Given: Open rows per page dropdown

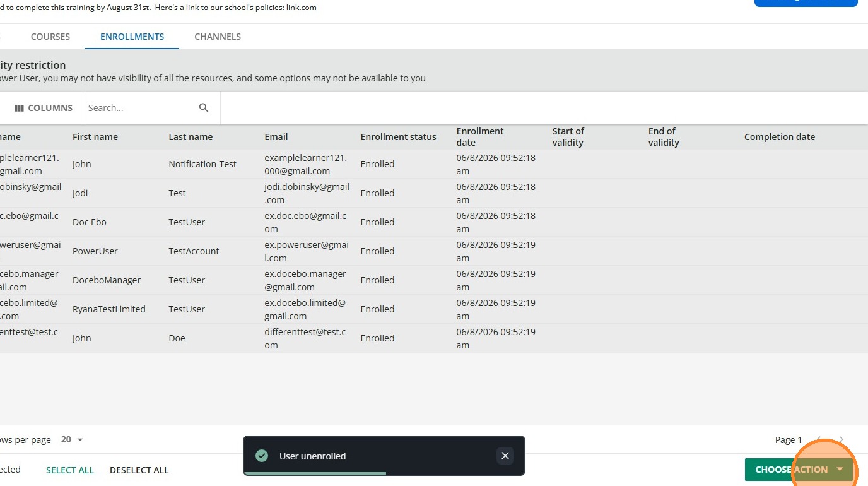Looking at the screenshot, I should pos(72,439).
